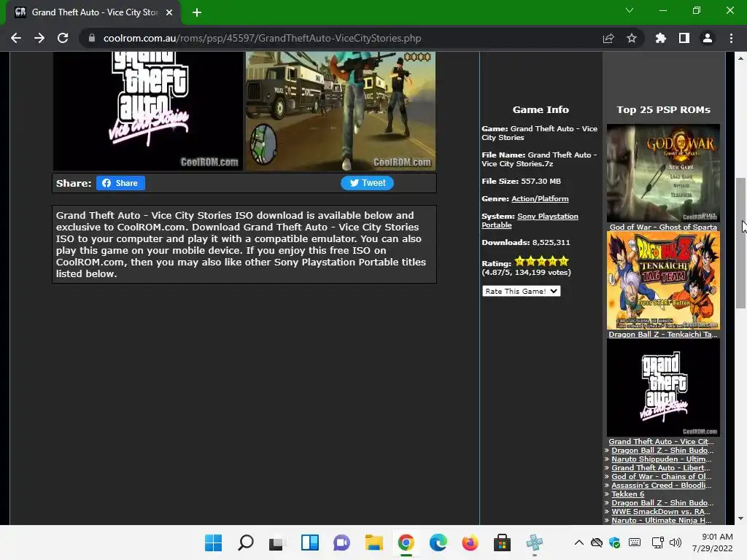Open Action/Platform genre link
Image resolution: width=747 pixels, height=560 pixels.
tap(540, 198)
